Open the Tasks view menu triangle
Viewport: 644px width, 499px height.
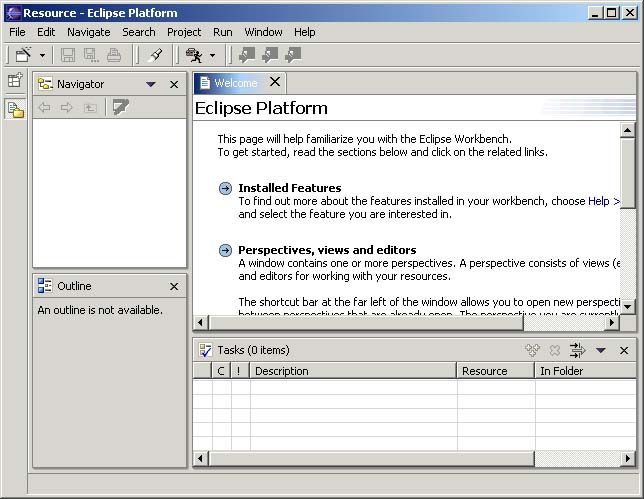point(601,350)
